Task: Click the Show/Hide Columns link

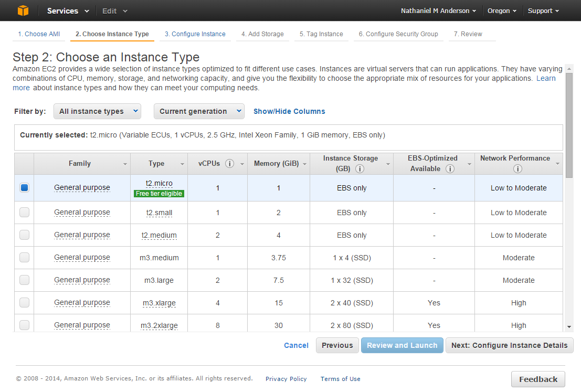Action: tap(289, 111)
